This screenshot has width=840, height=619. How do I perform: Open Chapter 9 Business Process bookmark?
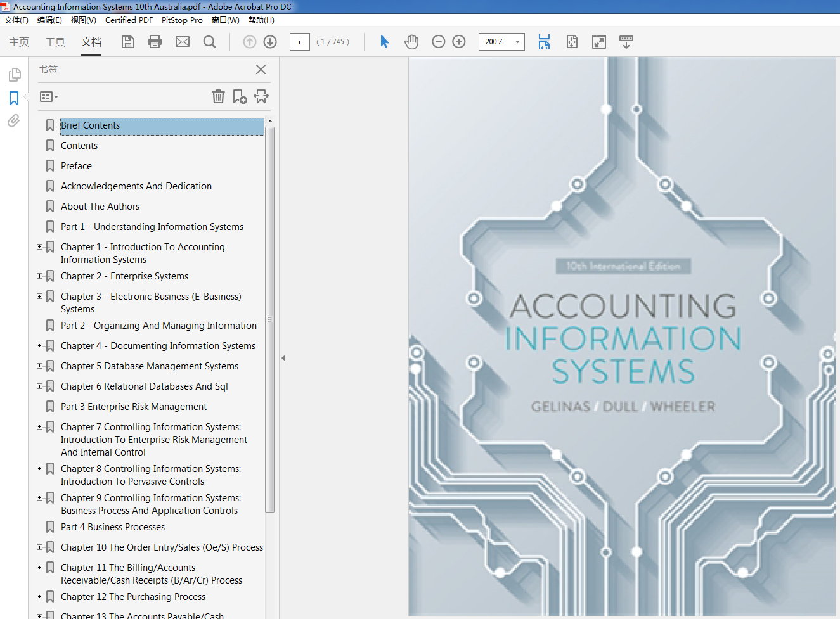point(151,504)
